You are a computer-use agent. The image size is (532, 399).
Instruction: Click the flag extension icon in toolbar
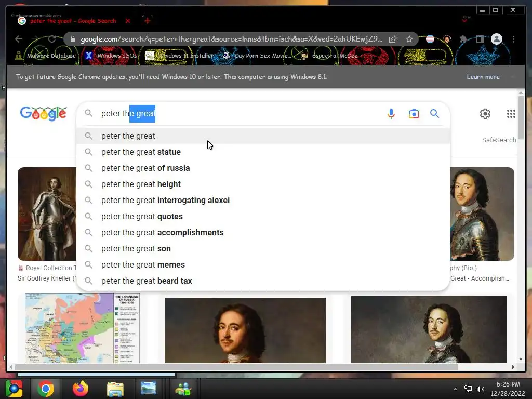430,39
